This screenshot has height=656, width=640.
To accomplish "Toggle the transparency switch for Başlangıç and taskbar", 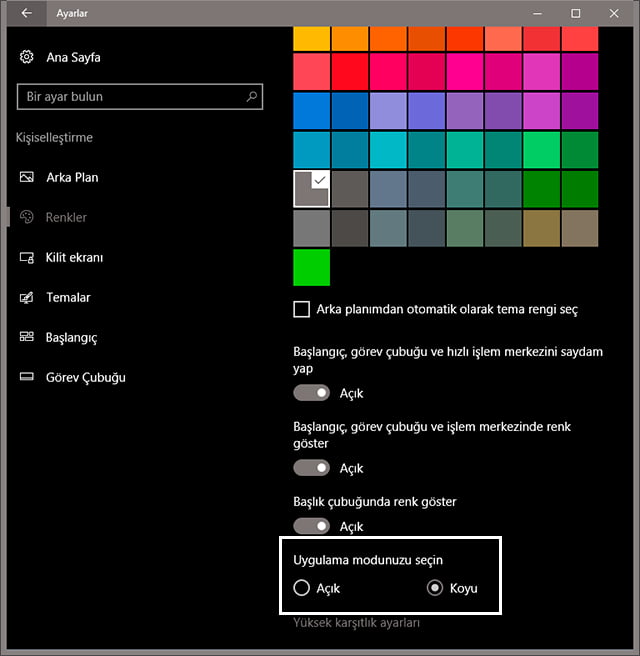I will pos(311,393).
